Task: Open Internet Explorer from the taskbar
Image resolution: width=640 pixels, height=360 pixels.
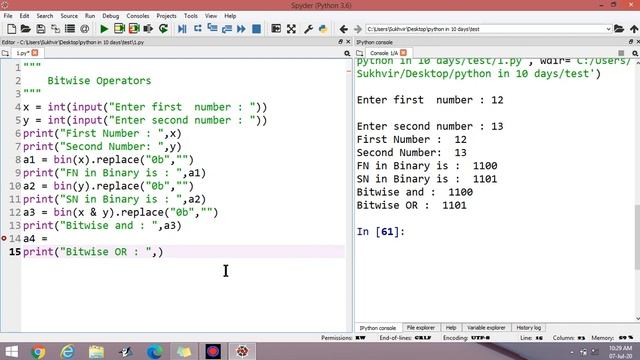Action: [x=67, y=351]
